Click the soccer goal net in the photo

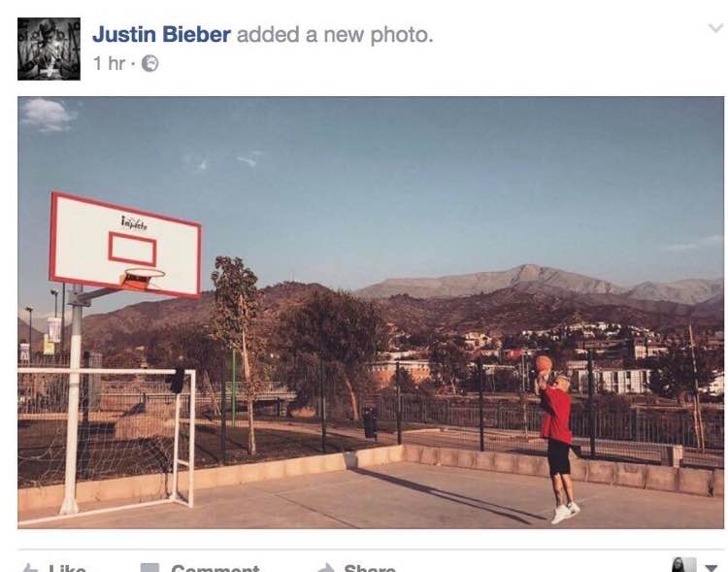(x=106, y=439)
